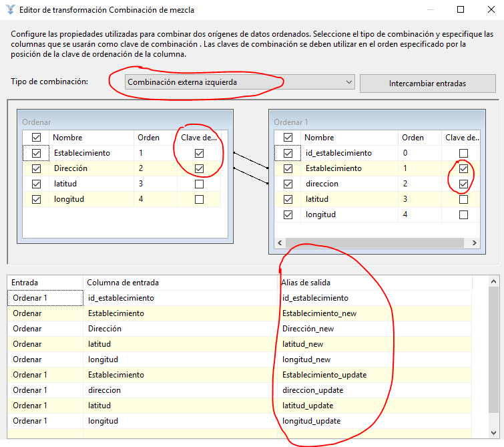This screenshot has width=504, height=447.
Task: Click Orden header in Ordenar panel
Action: pos(155,138)
